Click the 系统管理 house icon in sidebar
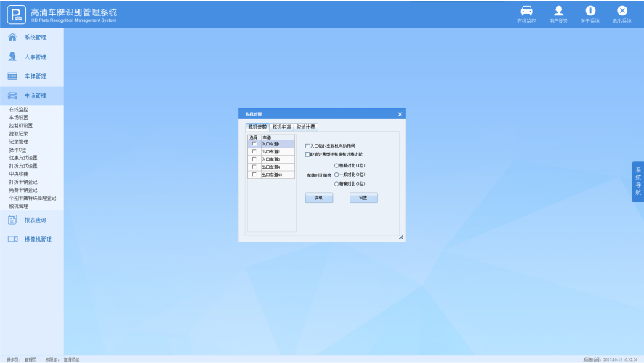The height and width of the screenshot is (363, 644). [x=12, y=37]
